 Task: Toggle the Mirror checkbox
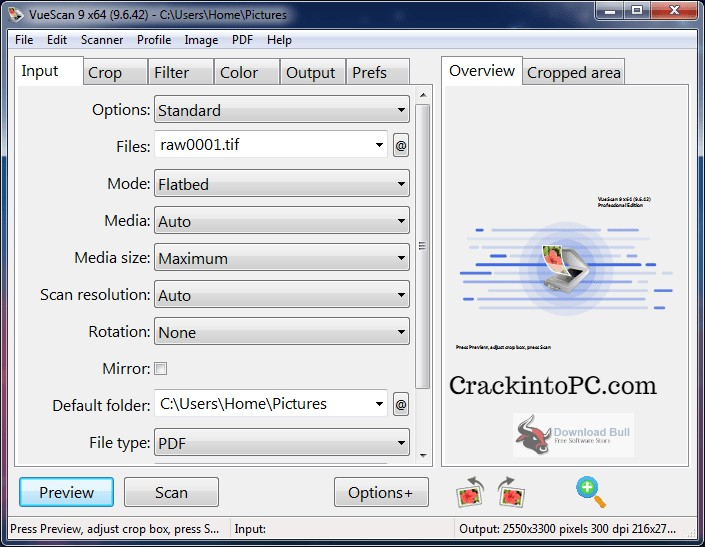[161, 369]
